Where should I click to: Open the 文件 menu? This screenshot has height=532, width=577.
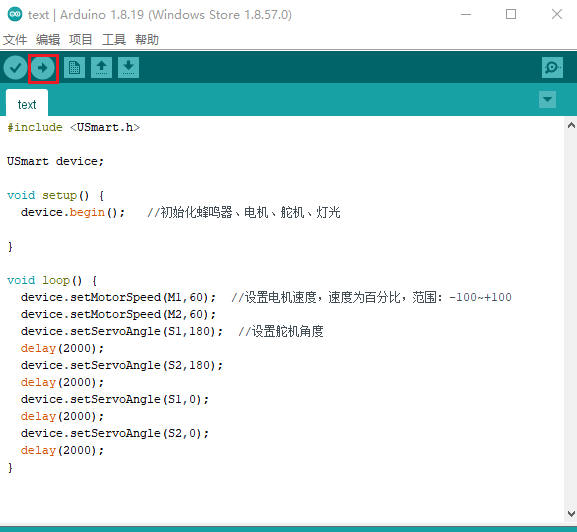(x=15, y=39)
